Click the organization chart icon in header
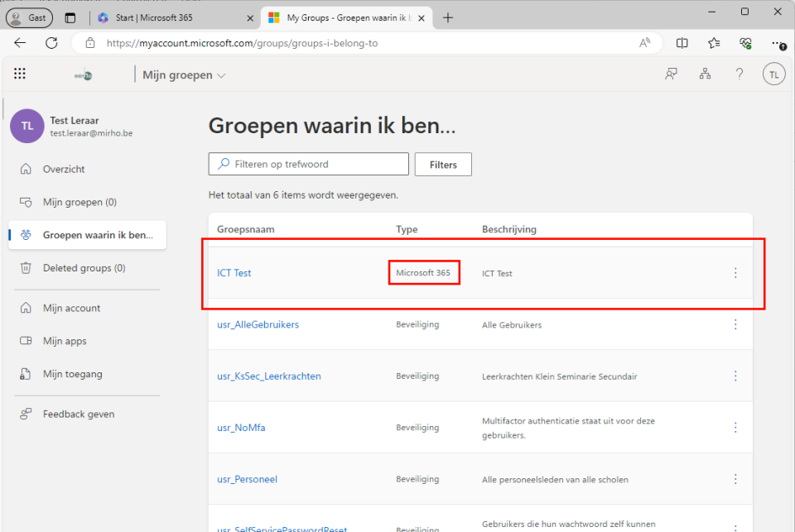Screen dimensions: 795x532 (705, 74)
